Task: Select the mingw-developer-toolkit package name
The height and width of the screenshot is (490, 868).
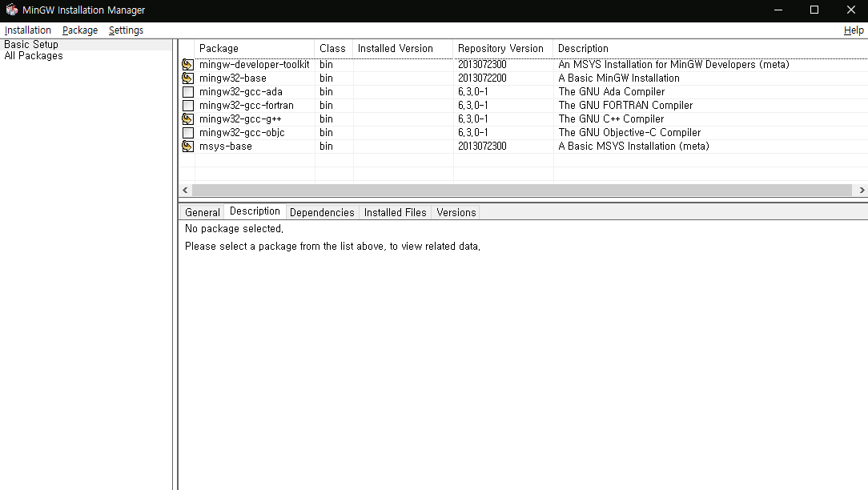Action: tap(254, 65)
